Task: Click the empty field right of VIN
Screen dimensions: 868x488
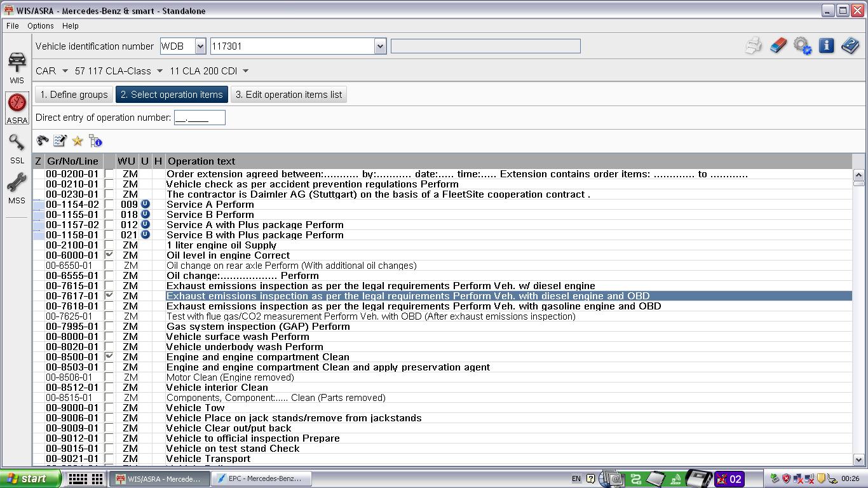Action: coord(485,46)
